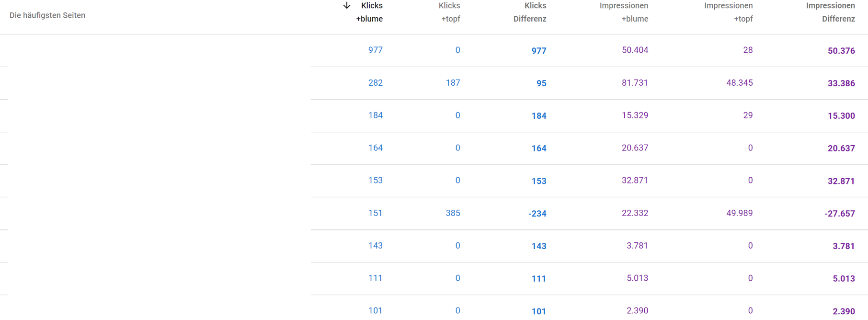868x320 pixels.
Task: Sort by the "Impressionen +topf" column header
Action: [x=729, y=12]
